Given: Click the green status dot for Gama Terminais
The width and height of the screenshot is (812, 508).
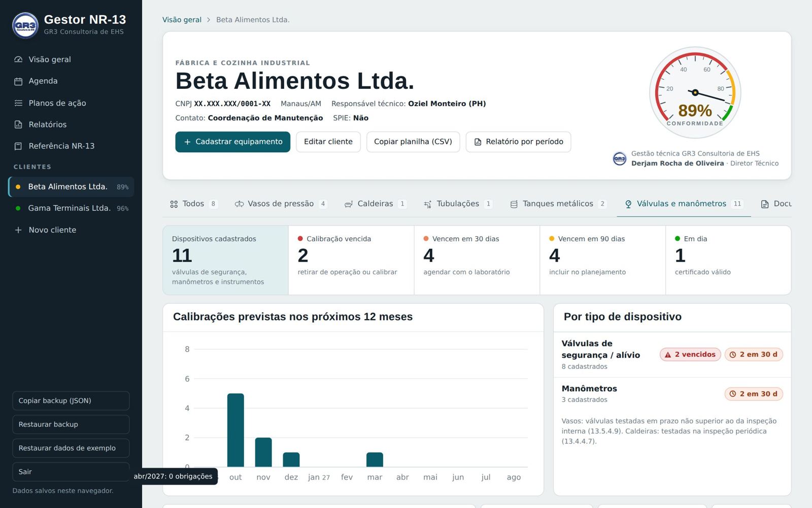Looking at the screenshot, I should point(18,208).
